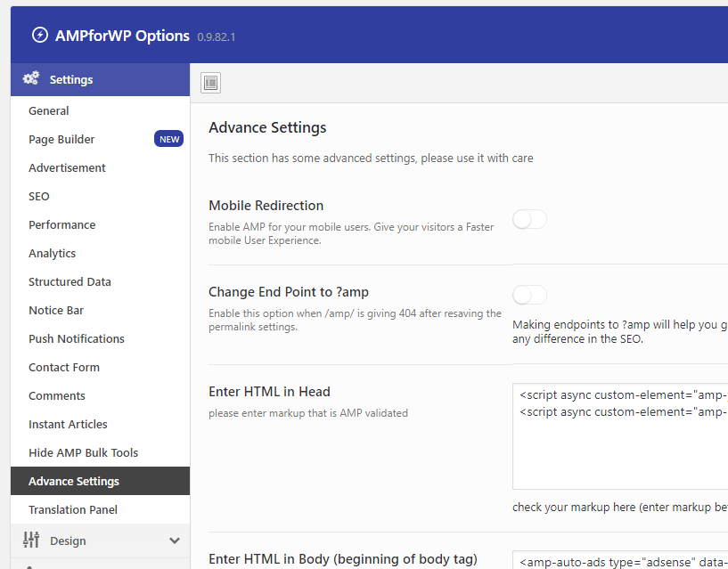Open the Performance settings
This screenshot has height=569, width=728.
point(62,224)
